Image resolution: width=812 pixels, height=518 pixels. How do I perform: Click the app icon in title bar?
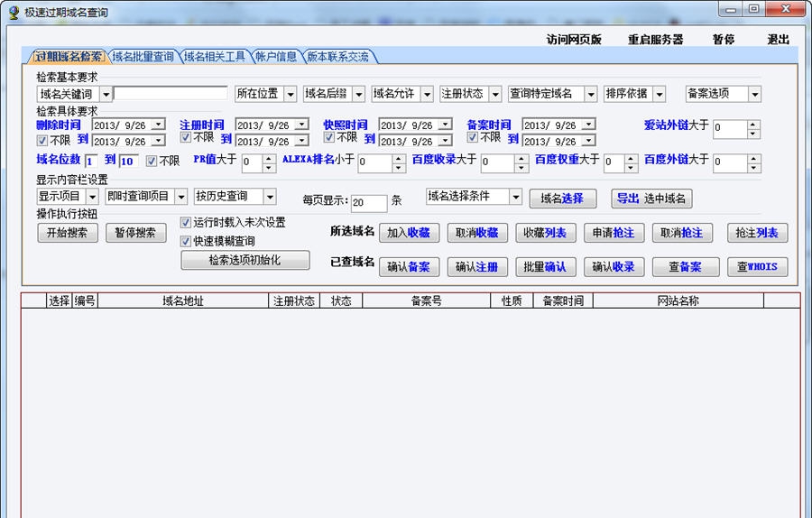tap(13, 13)
